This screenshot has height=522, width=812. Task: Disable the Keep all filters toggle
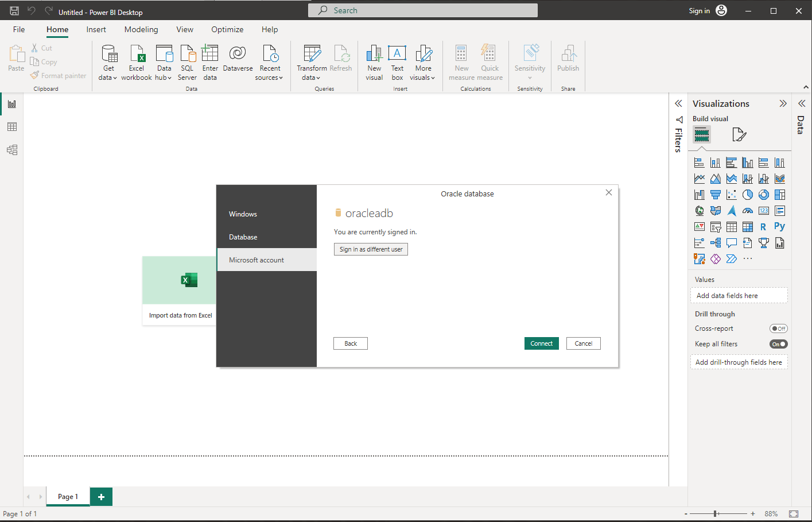[778, 343]
